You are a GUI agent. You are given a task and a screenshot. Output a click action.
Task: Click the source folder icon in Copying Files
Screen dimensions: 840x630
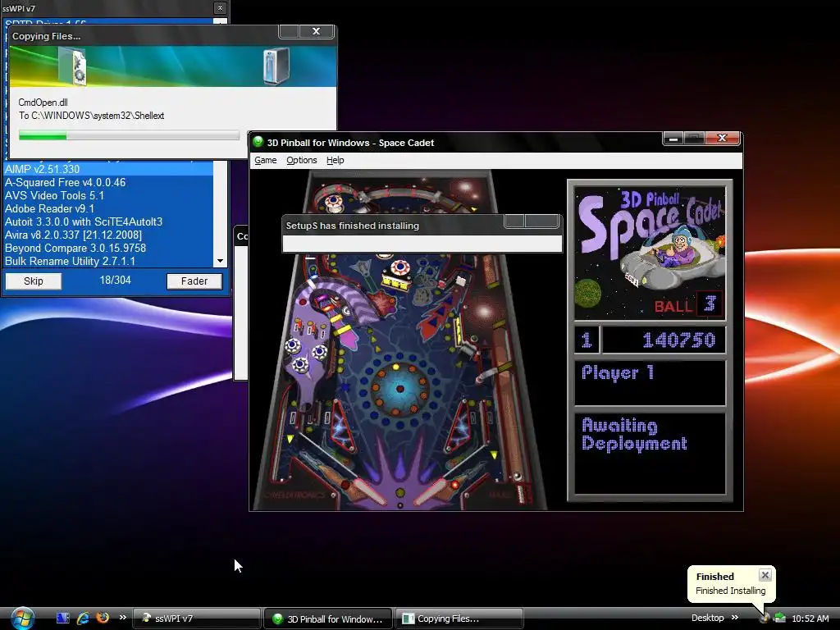(x=72, y=67)
